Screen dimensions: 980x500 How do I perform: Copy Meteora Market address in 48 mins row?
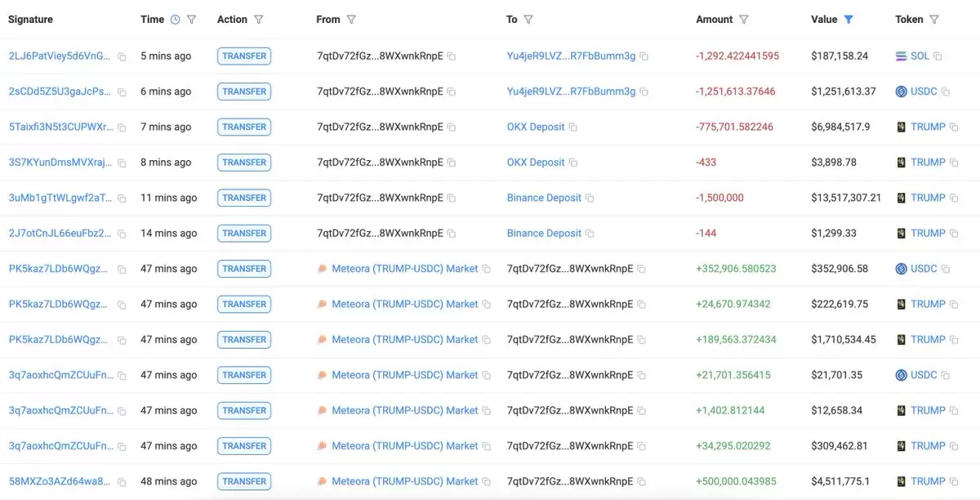(487, 482)
